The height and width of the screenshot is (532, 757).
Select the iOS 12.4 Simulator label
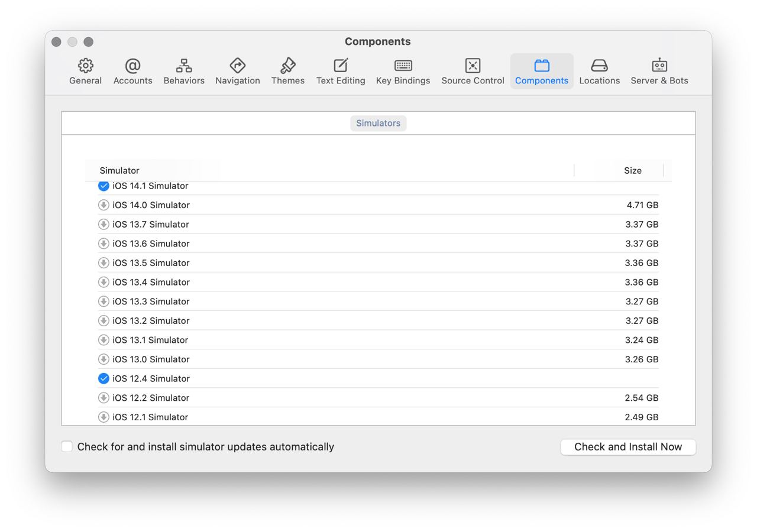point(151,378)
